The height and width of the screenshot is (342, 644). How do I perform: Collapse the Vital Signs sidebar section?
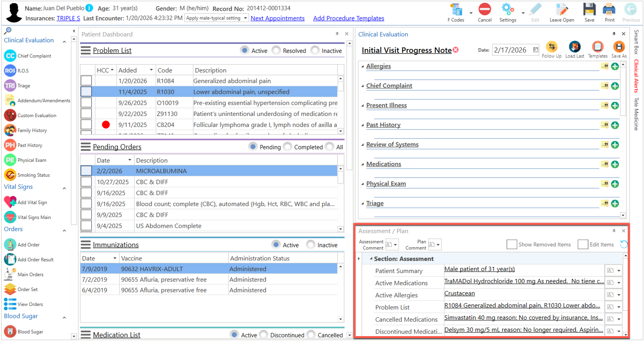(64, 188)
